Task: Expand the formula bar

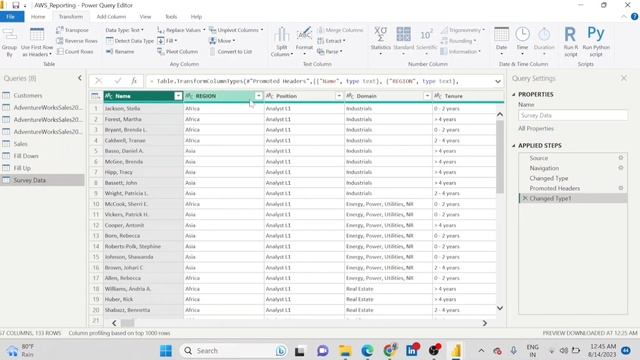Action: coord(498,81)
